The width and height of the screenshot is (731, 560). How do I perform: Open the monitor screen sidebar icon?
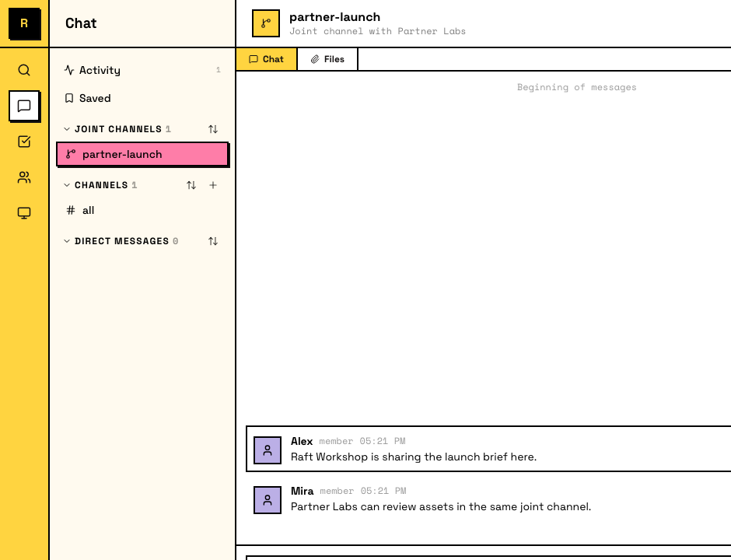pos(24,213)
